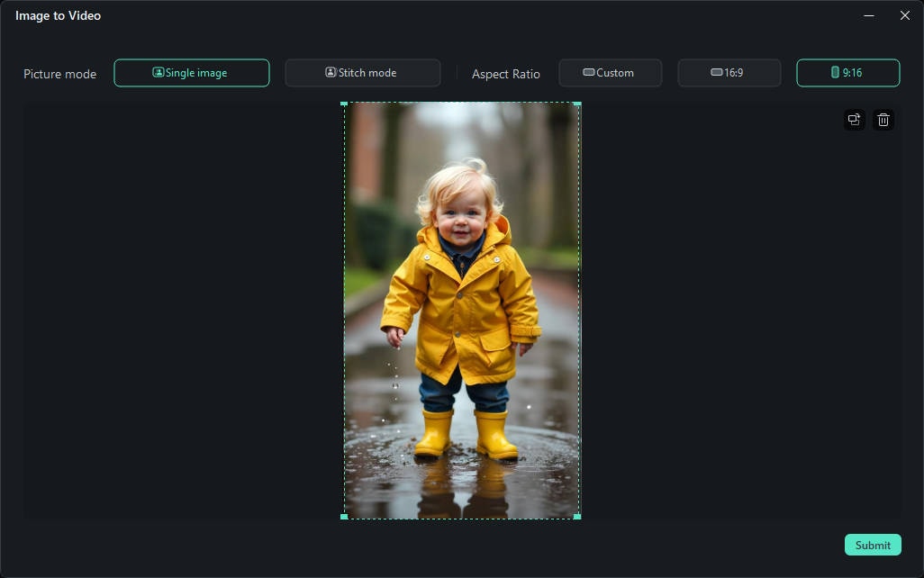Enable the 16:9 aspect ratio
This screenshot has height=578, width=924.
coord(729,73)
